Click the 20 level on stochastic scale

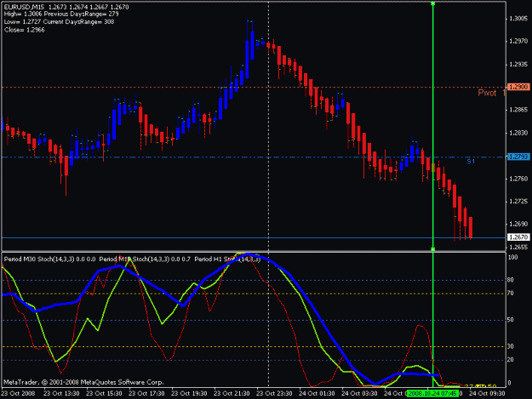click(511, 360)
